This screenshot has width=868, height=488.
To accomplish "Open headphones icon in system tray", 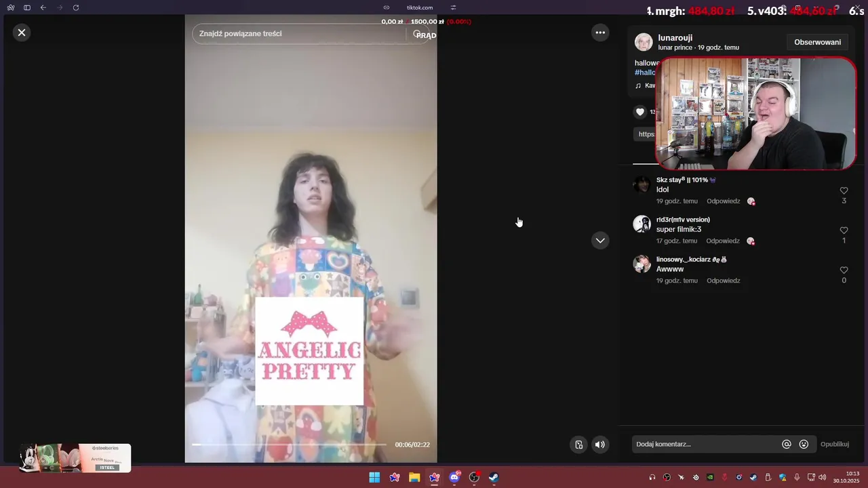I will click(652, 478).
